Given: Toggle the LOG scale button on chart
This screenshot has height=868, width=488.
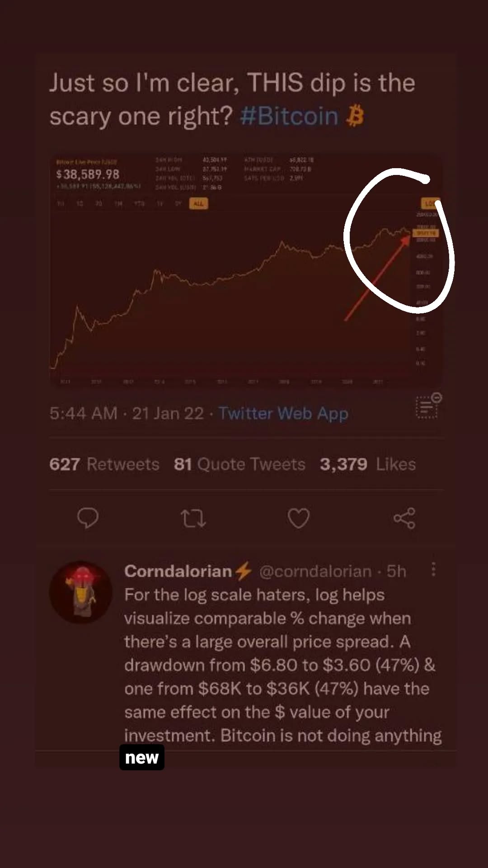Looking at the screenshot, I should [x=428, y=203].
